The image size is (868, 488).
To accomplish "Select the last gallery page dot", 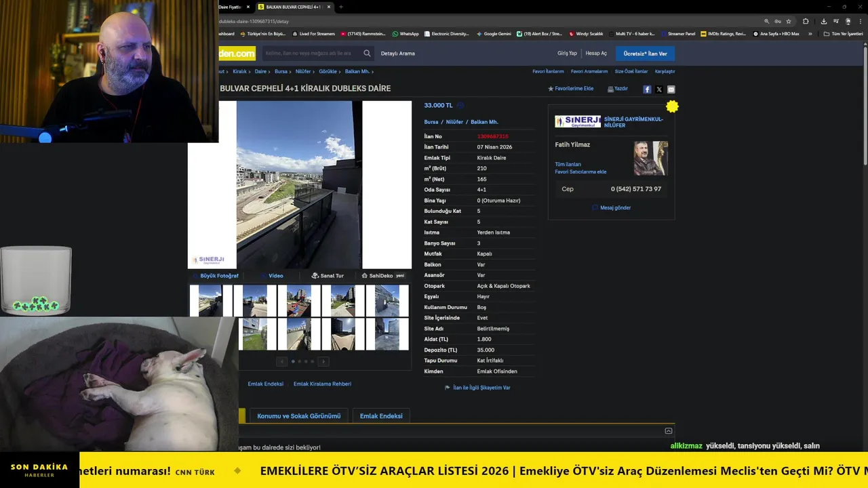I will 311,361.
